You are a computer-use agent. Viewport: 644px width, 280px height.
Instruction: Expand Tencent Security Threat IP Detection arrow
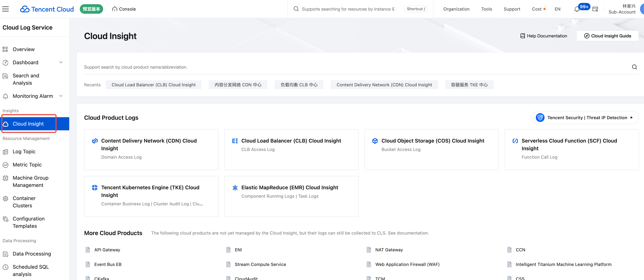pyautogui.click(x=631, y=118)
